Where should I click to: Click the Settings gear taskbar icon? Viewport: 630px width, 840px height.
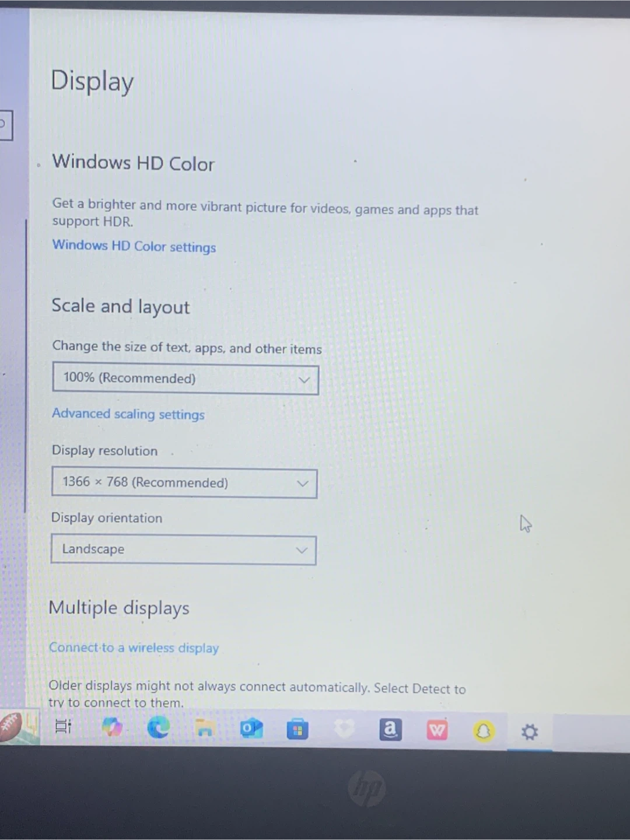pyautogui.click(x=530, y=731)
